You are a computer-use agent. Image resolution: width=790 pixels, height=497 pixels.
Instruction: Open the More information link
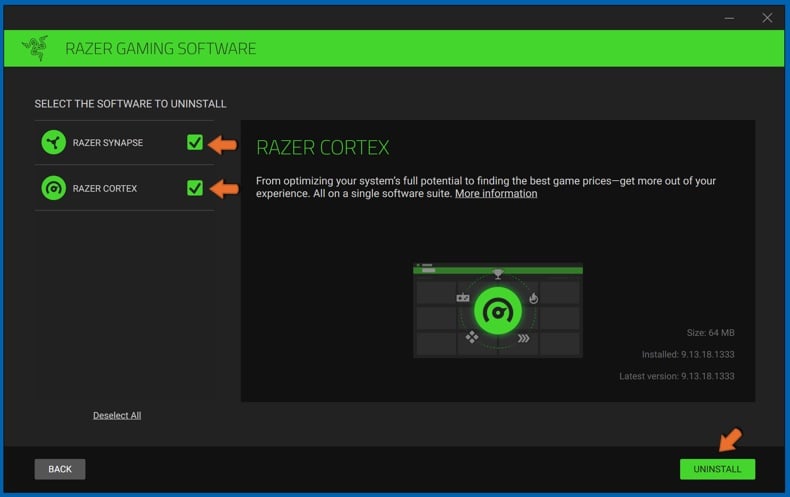[x=496, y=194]
